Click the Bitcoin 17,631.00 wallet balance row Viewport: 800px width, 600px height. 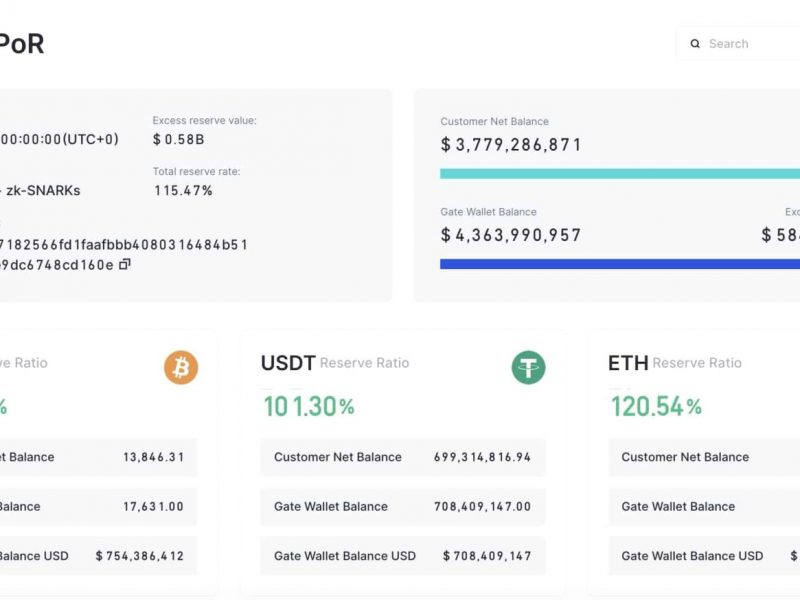[x=100, y=506]
